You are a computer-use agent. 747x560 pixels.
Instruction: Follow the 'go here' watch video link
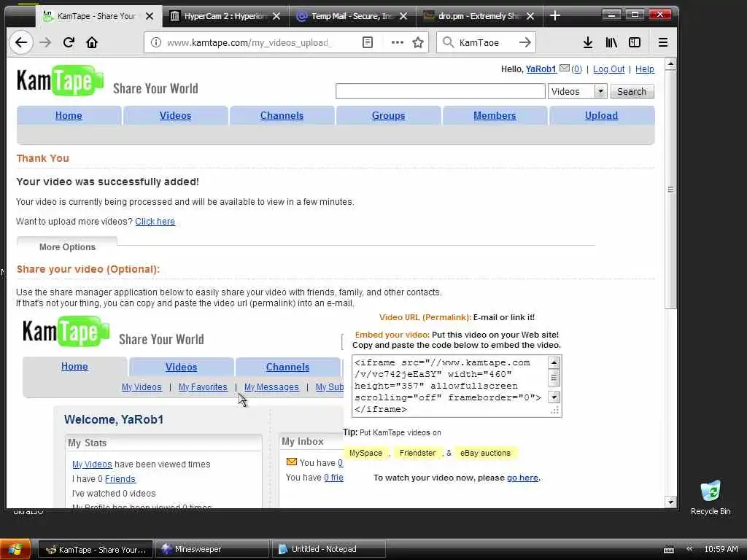522,478
